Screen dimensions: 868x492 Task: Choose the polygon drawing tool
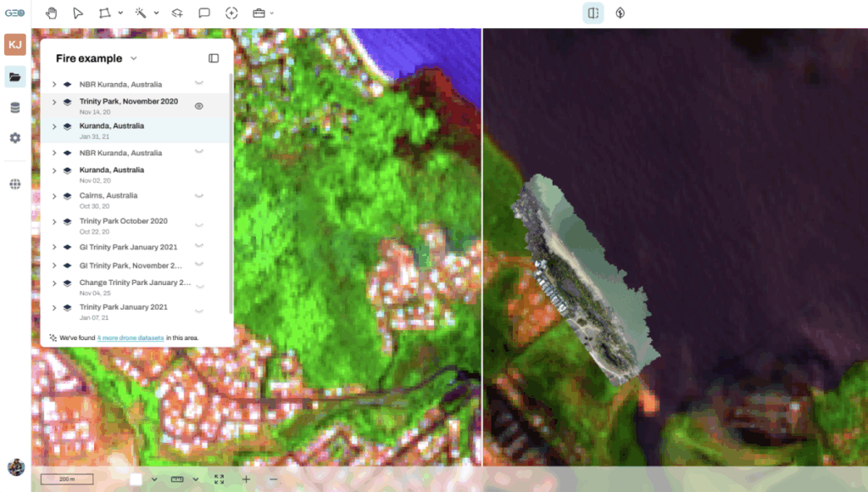[104, 13]
